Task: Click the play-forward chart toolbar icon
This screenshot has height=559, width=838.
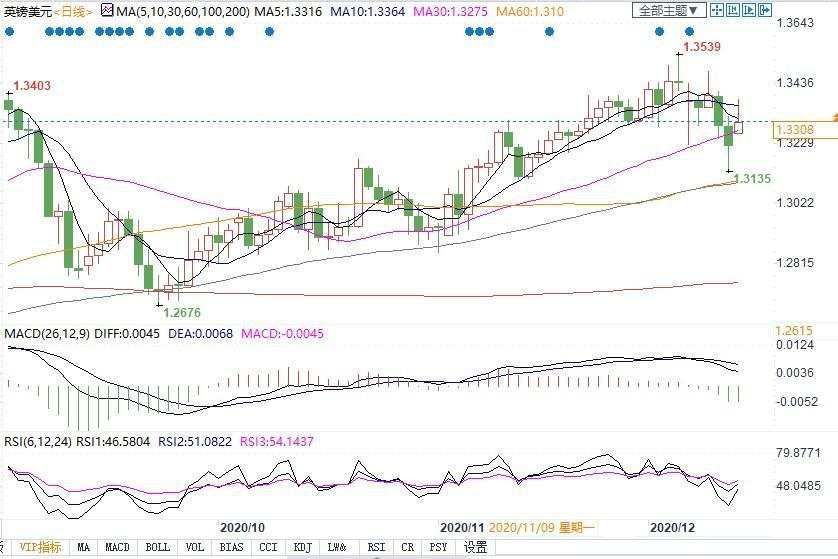Action: [749, 10]
